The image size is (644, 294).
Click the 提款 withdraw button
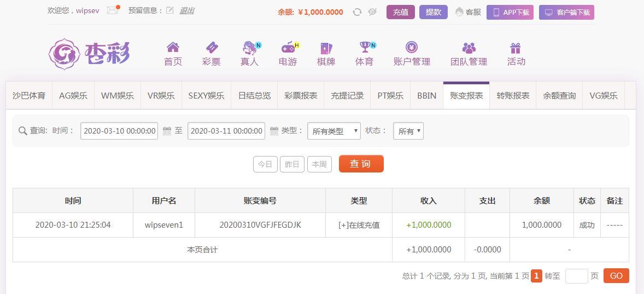pos(434,13)
